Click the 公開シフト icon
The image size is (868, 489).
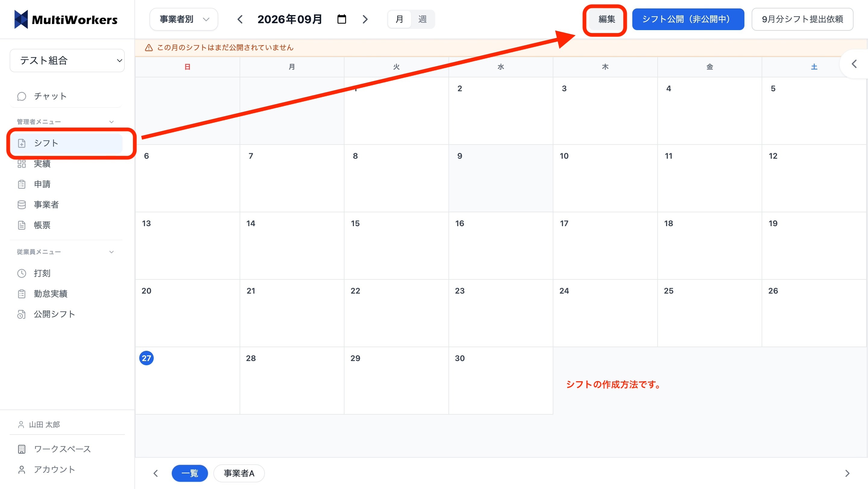click(22, 314)
